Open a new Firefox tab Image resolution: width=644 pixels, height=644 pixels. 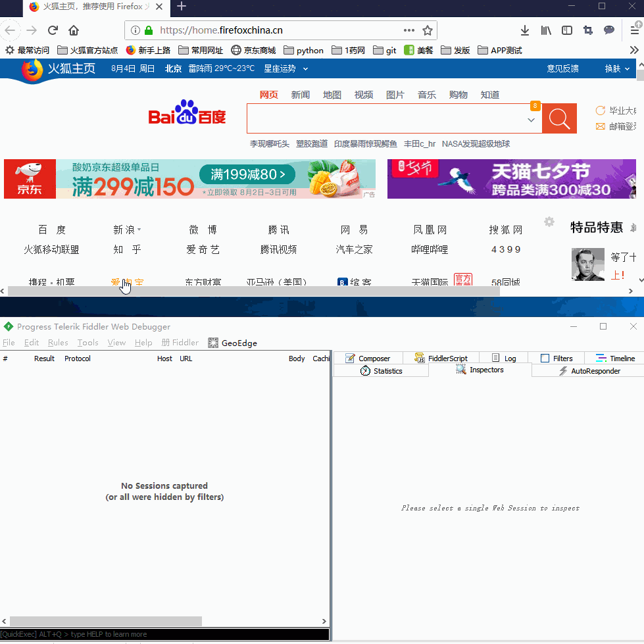pos(182,6)
